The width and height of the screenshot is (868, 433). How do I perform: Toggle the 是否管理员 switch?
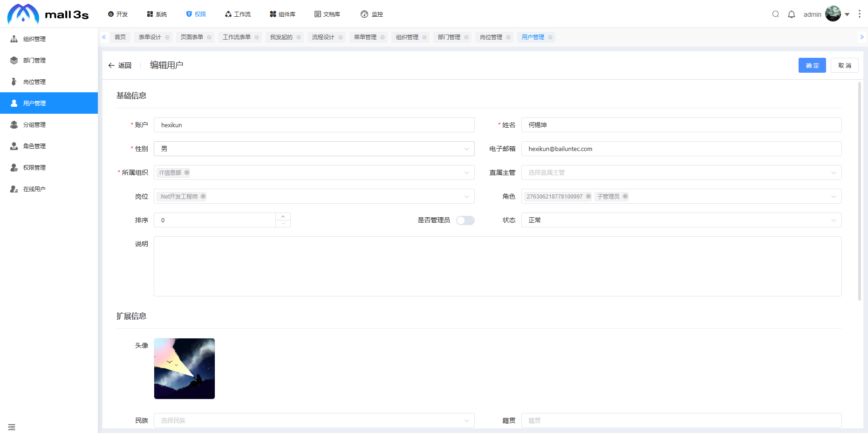[465, 220]
